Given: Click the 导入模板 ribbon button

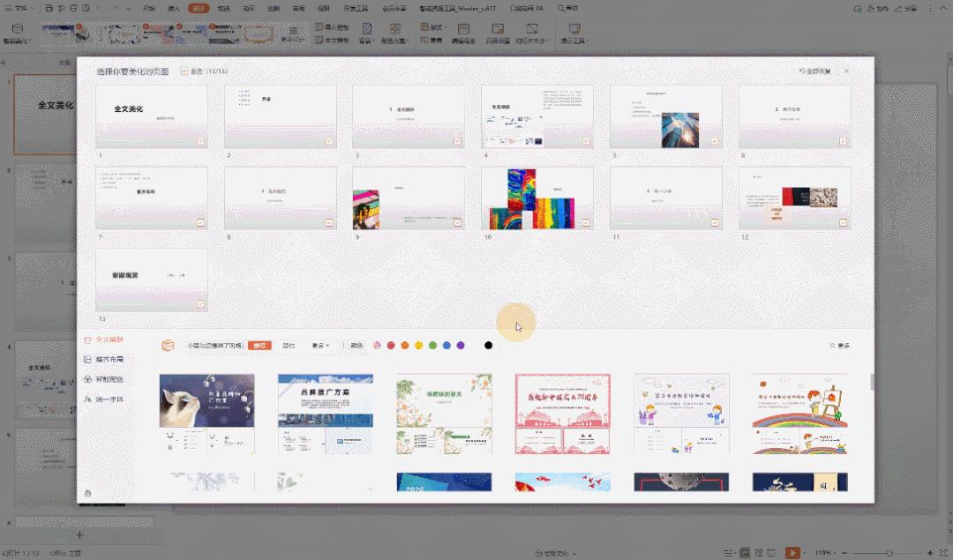Looking at the screenshot, I should (332, 27).
